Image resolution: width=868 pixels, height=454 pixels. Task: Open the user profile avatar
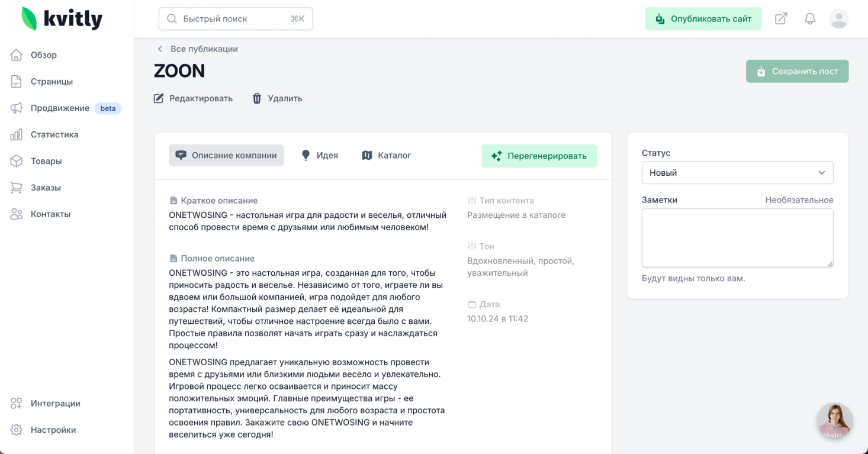(839, 19)
